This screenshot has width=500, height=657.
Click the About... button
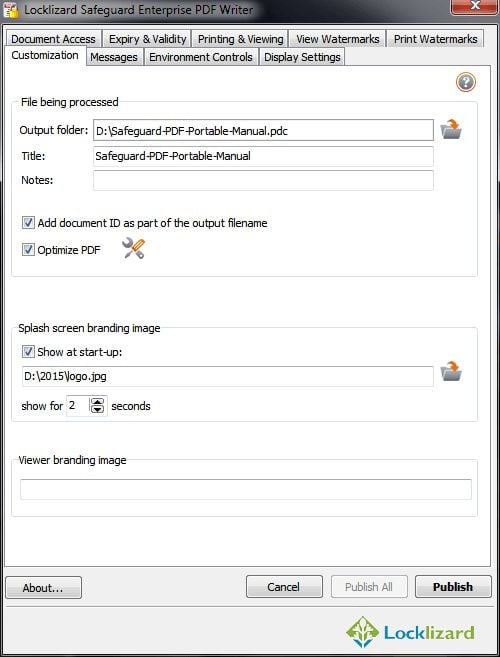click(x=43, y=587)
